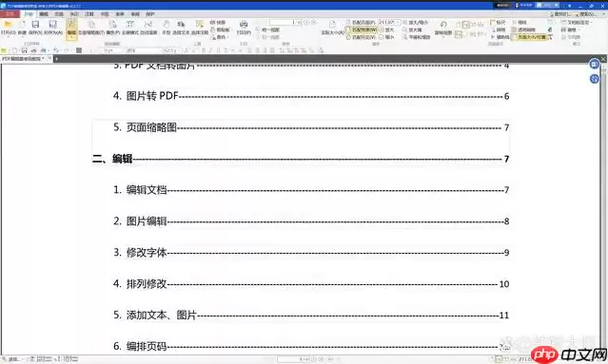Screen dimensions: 608x364
Task: Open 平移和缩放 pan and zoom tool
Action: tap(417, 37)
